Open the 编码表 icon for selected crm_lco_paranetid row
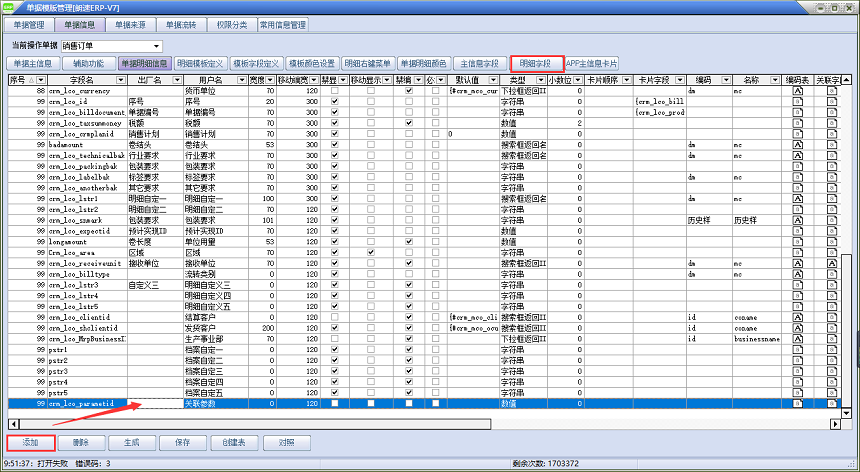The height and width of the screenshot is (472, 860). tap(798, 404)
